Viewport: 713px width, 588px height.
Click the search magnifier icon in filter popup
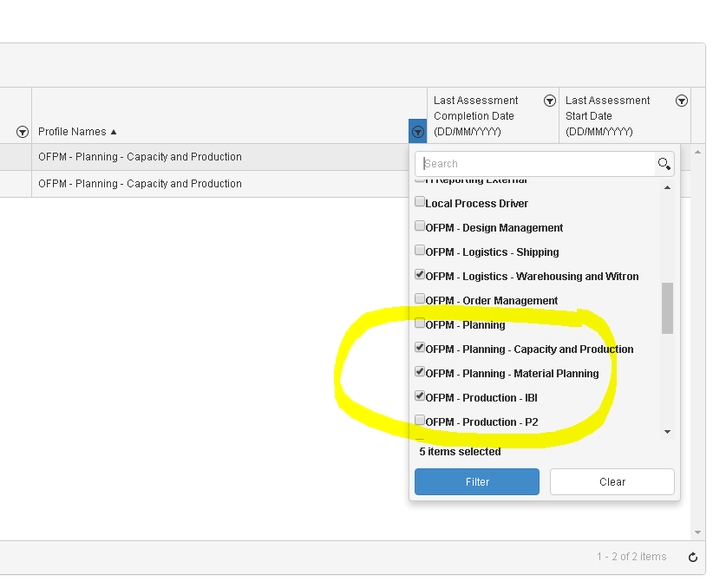(664, 164)
